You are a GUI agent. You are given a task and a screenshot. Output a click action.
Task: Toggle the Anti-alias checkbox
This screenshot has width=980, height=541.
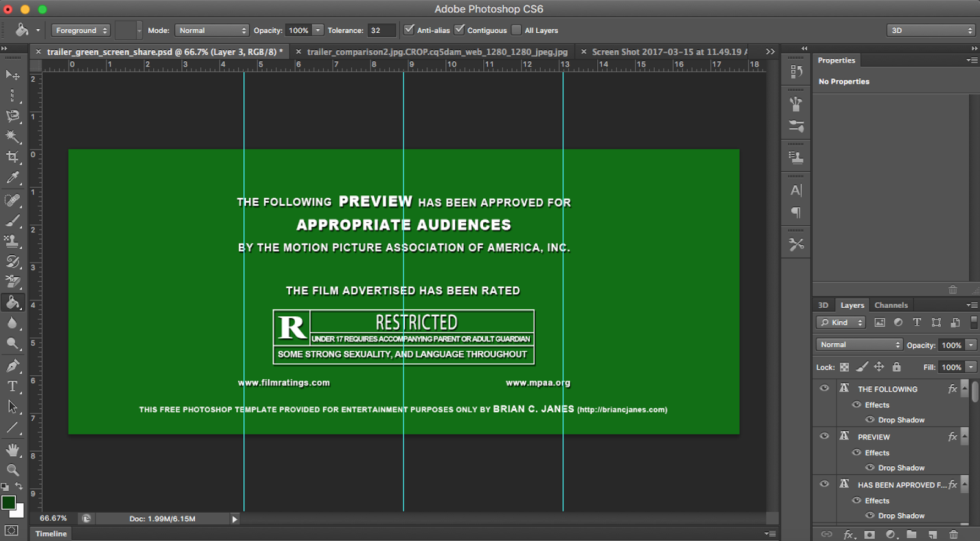[409, 29]
